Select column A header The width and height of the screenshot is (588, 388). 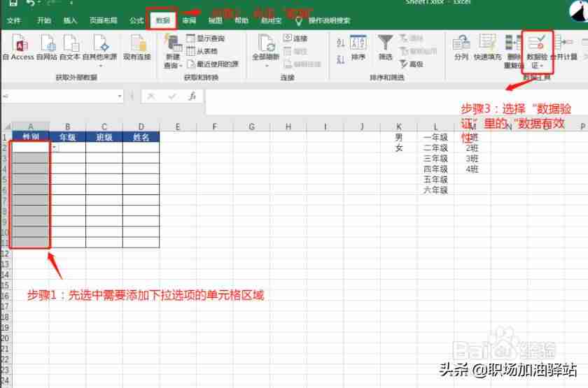coord(31,127)
